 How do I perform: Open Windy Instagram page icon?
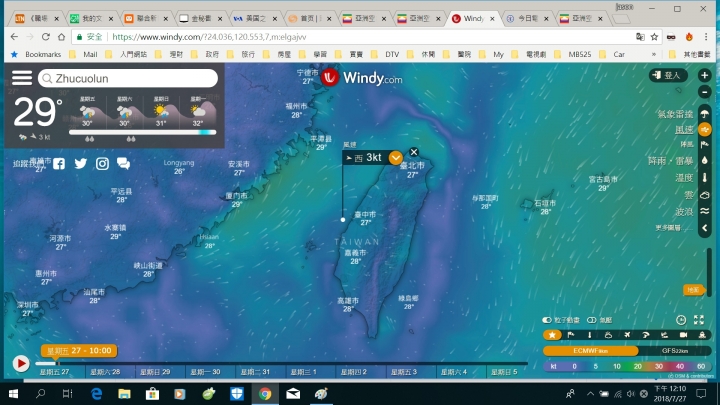pos(102,163)
